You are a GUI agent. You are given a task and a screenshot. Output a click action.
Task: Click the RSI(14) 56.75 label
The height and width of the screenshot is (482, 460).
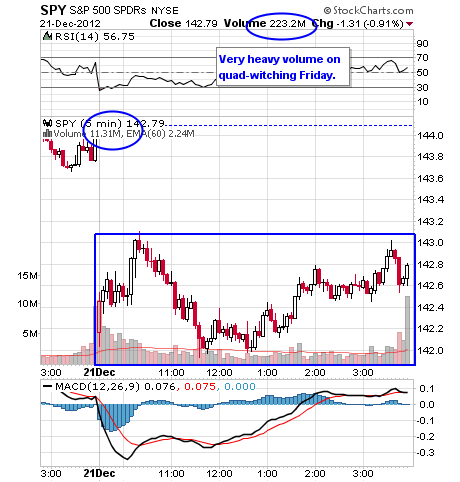pyautogui.click(x=95, y=36)
